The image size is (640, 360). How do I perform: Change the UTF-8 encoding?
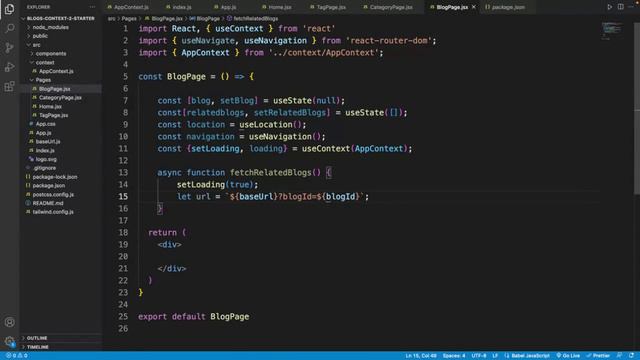click(x=479, y=356)
